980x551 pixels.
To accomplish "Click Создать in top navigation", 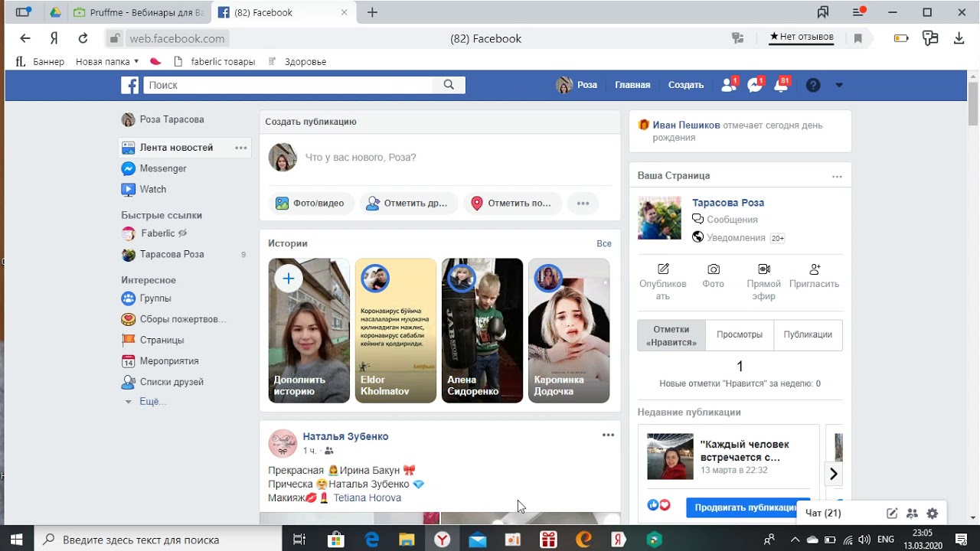I will click(686, 85).
